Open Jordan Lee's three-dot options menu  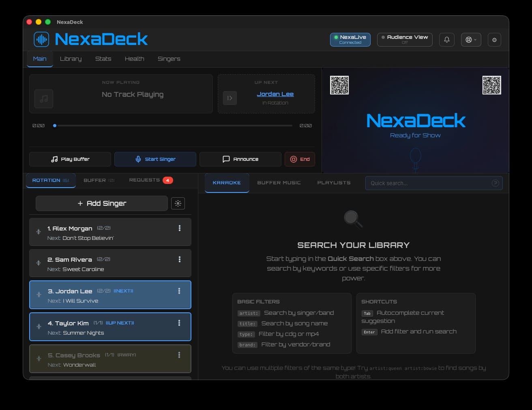[179, 291]
